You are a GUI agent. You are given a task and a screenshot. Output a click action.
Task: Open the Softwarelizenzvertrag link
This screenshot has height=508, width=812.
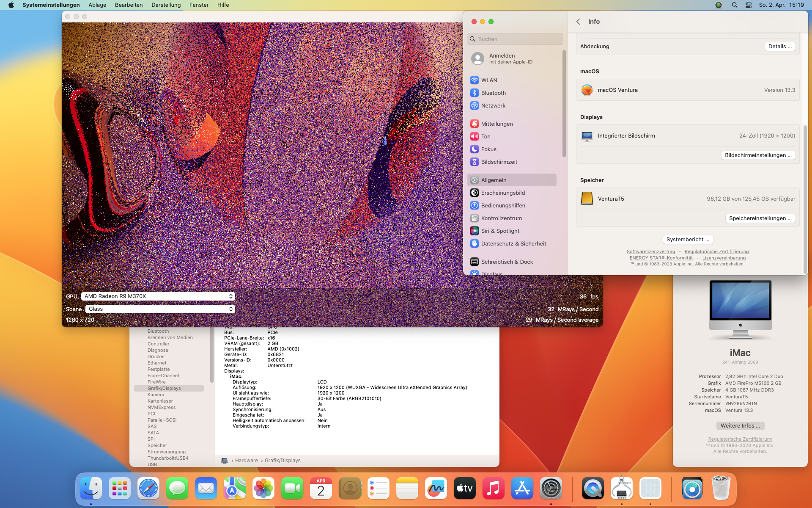[x=650, y=251]
